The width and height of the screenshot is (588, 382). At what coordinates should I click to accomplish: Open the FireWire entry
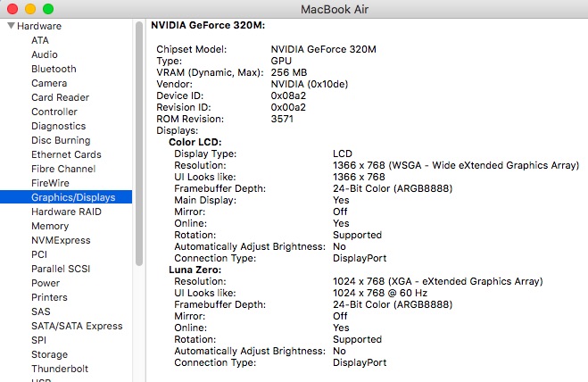[50, 183]
